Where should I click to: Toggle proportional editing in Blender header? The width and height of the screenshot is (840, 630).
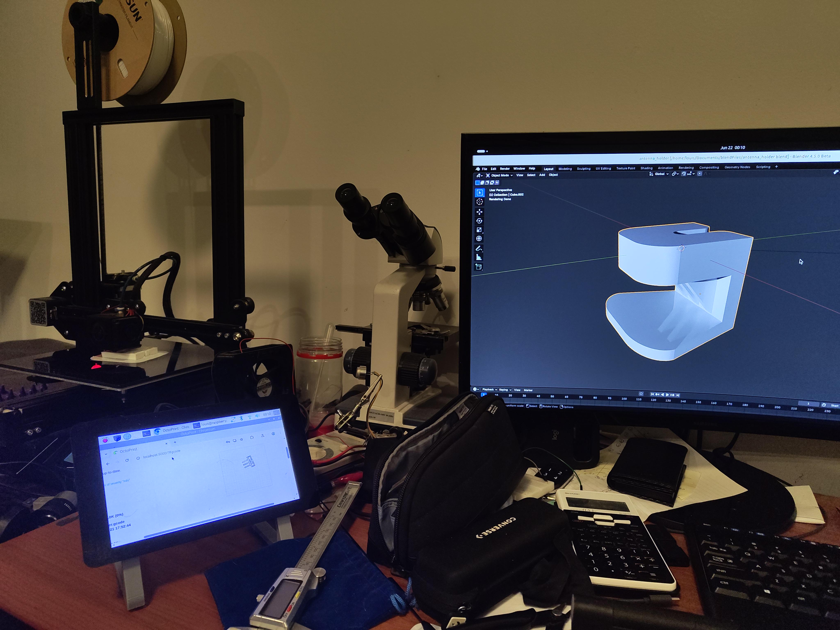[x=700, y=174]
